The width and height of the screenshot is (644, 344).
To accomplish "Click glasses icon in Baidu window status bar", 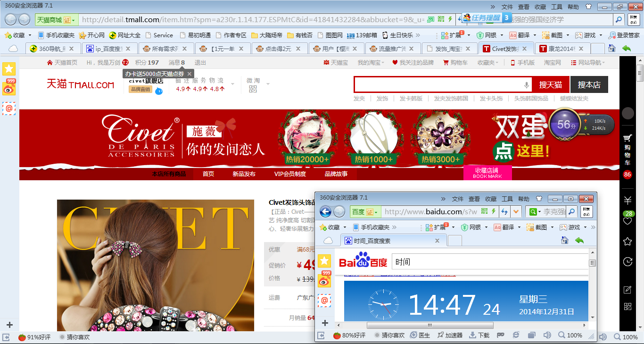I will click(x=500, y=335).
